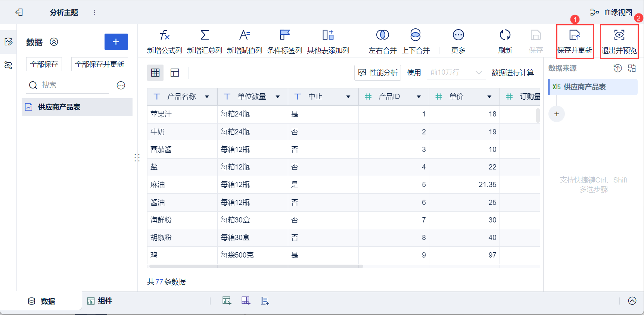Collapse the 数据 panel with the up-arrow icon
The width and height of the screenshot is (644, 315).
click(54, 42)
